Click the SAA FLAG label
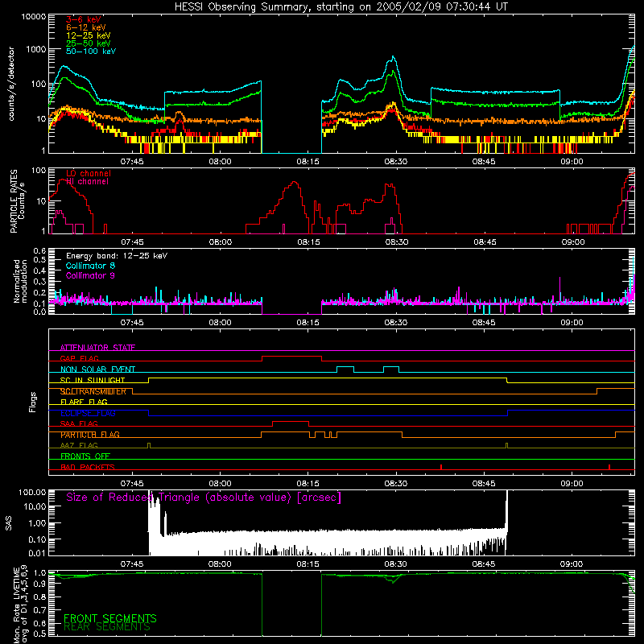 [x=79, y=423]
